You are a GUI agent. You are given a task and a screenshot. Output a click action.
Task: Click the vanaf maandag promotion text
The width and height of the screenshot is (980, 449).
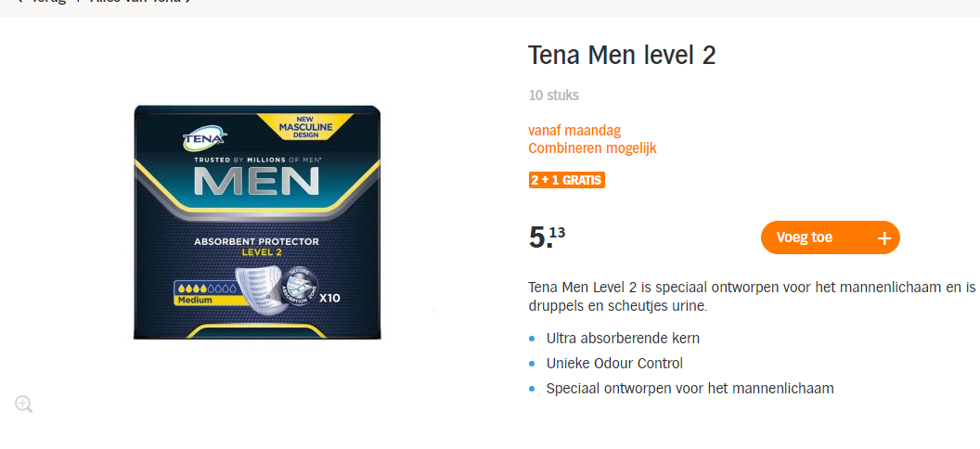click(574, 131)
